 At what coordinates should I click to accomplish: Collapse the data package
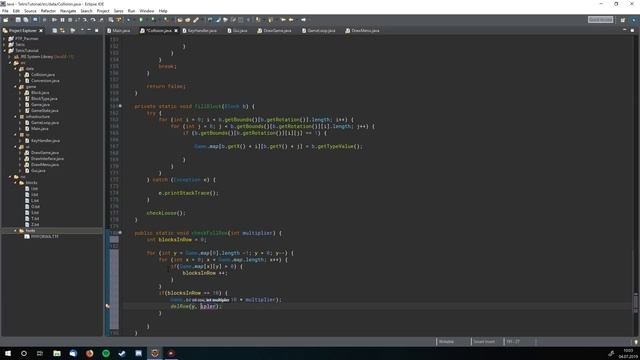coord(16,69)
